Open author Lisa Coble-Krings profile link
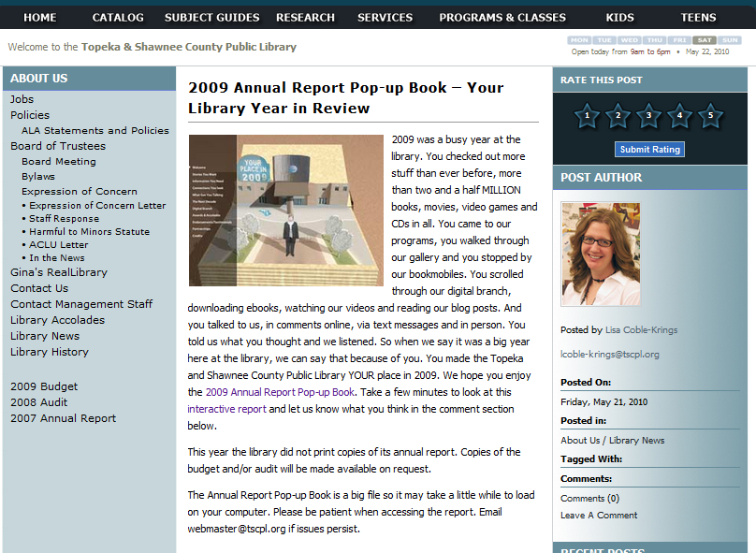This screenshot has width=756, height=553. tap(641, 330)
